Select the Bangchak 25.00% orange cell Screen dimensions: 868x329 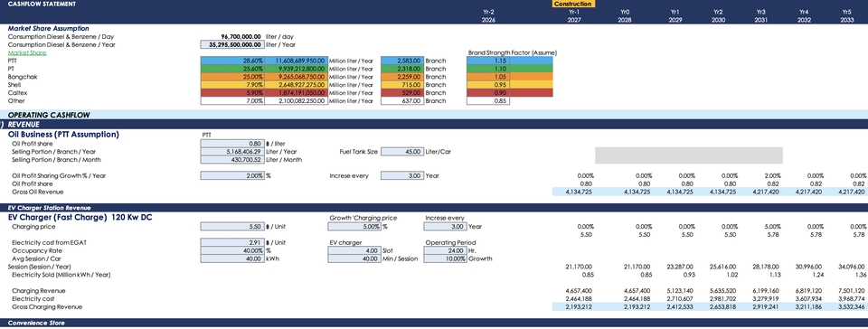coord(232,77)
